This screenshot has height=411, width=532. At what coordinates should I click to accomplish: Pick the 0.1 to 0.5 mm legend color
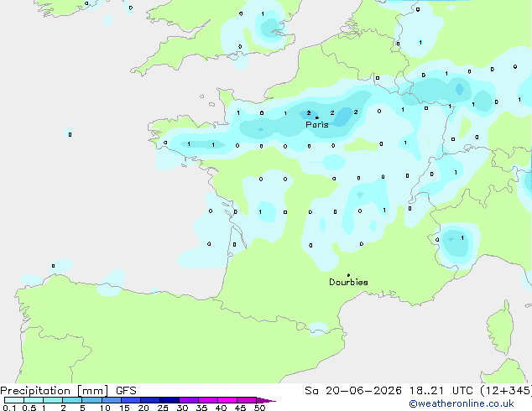[14, 400]
